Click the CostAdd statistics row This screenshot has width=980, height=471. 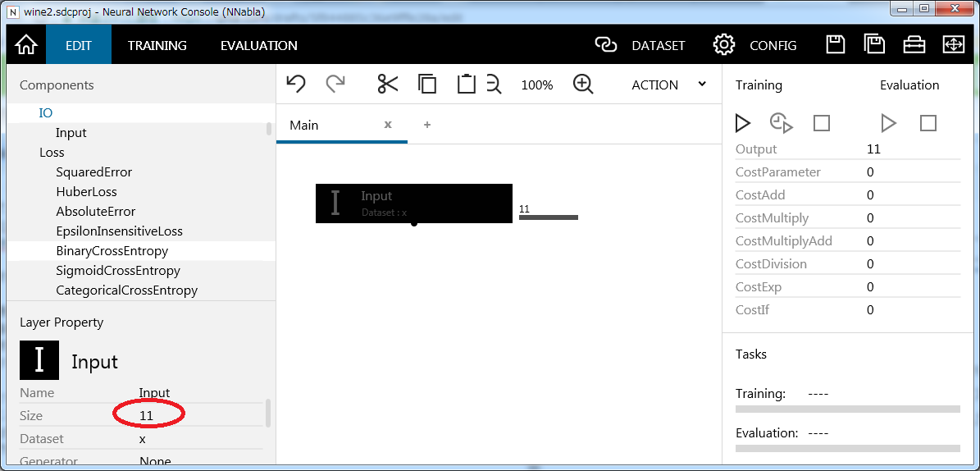pos(847,195)
